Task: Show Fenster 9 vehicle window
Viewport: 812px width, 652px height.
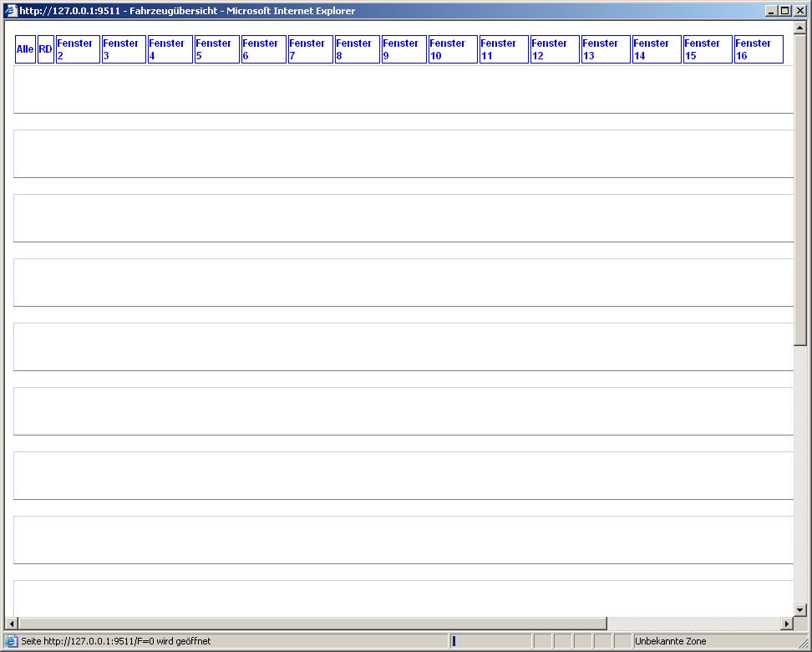Action: tap(401, 49)
